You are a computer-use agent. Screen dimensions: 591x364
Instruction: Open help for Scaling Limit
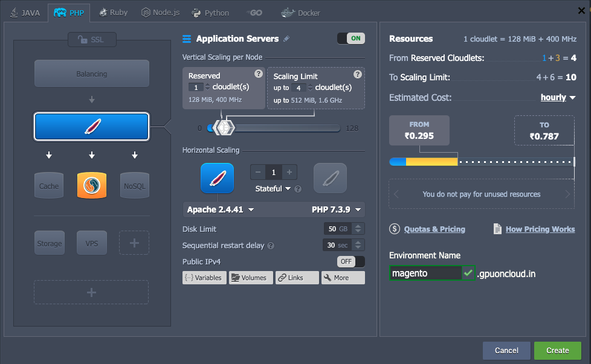[x=357, y=74]
